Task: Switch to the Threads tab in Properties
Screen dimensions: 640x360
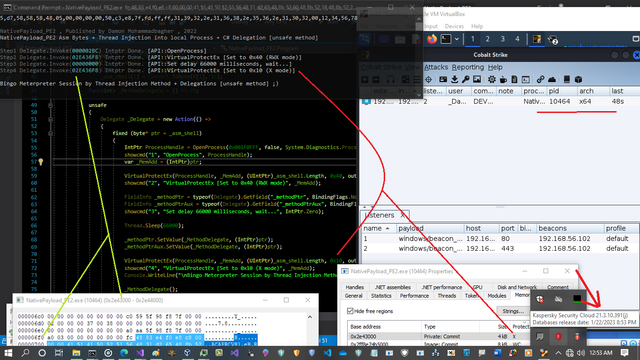Action: coord(447,296)
